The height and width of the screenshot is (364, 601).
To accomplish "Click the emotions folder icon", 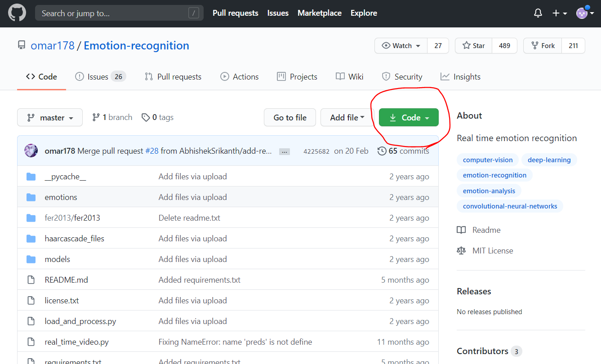I will click(31, 197).
